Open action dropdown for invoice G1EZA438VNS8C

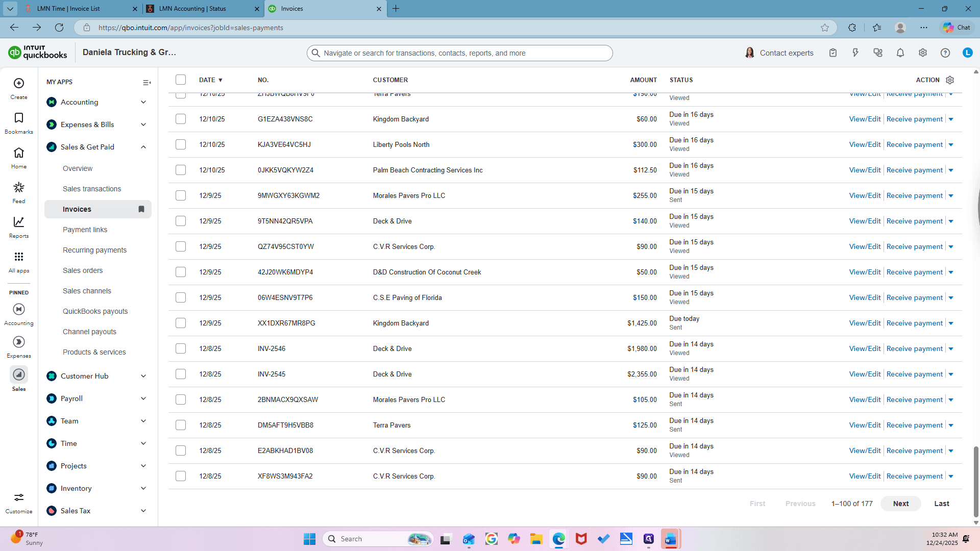(951, 119)
